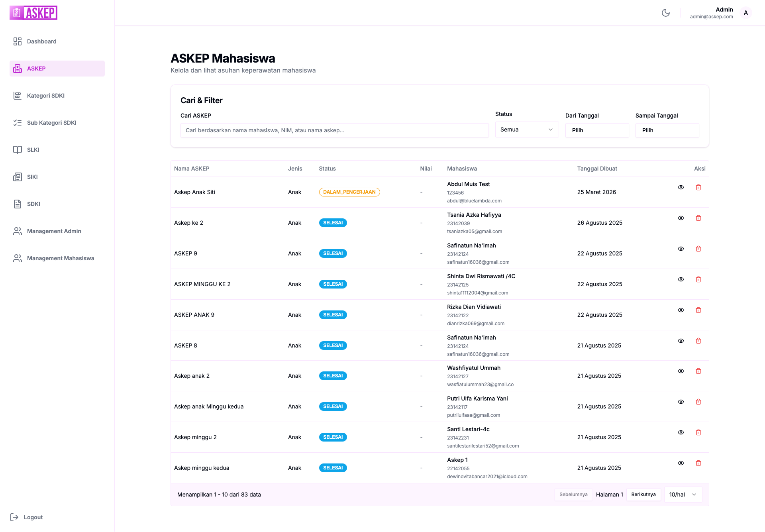
Task: Show details of Askep Anak Siti
Action: 681,187
